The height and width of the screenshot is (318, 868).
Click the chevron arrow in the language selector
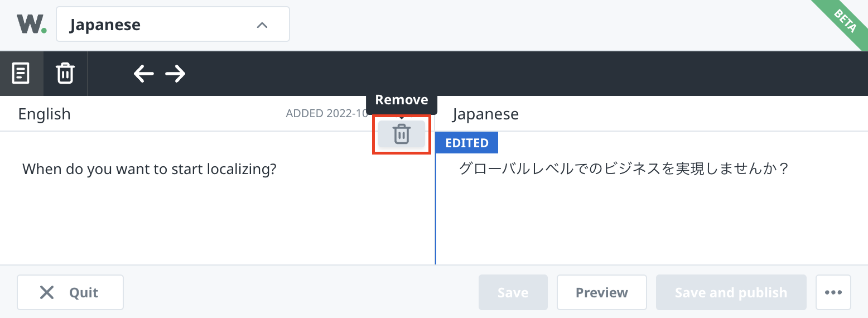pyautogui.click(x=262, y=25)
